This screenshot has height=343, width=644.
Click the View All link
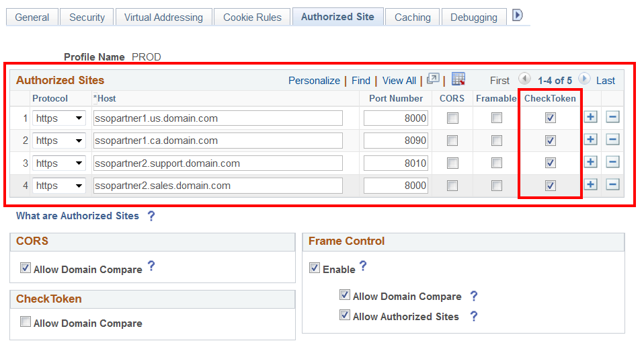(399, 81)
